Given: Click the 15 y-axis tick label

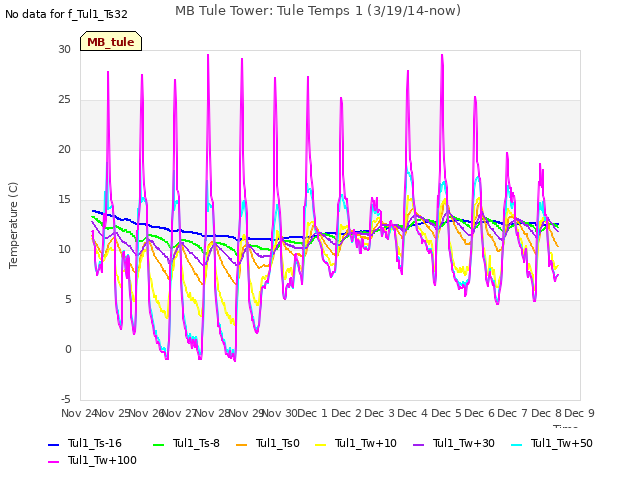Looking at the screenshot, I should click(x=64, y=200).
